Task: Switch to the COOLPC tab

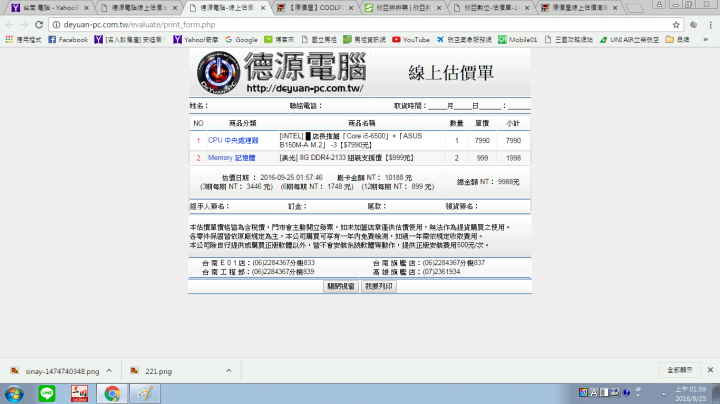Action: (x=315, y=8)
